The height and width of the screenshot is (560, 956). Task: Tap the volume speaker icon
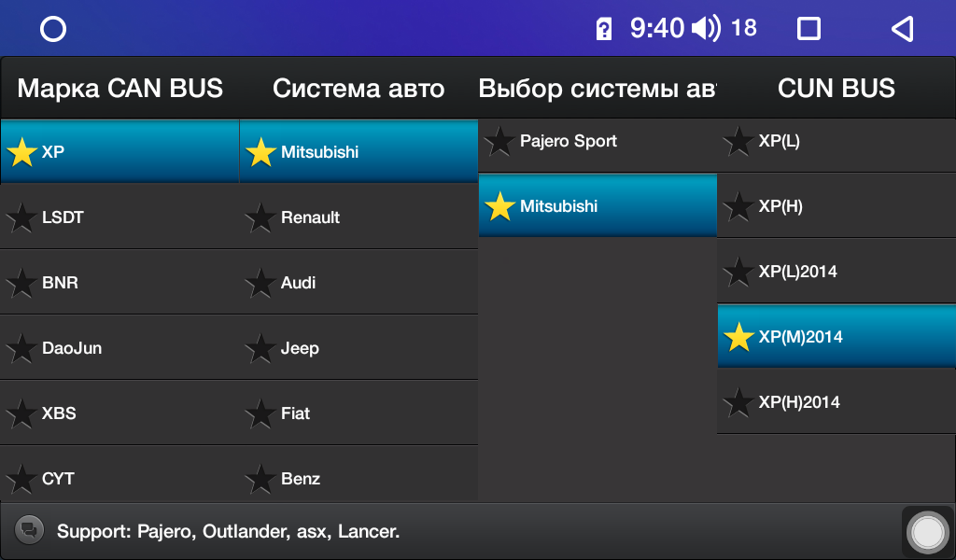(x=706, y=28)
